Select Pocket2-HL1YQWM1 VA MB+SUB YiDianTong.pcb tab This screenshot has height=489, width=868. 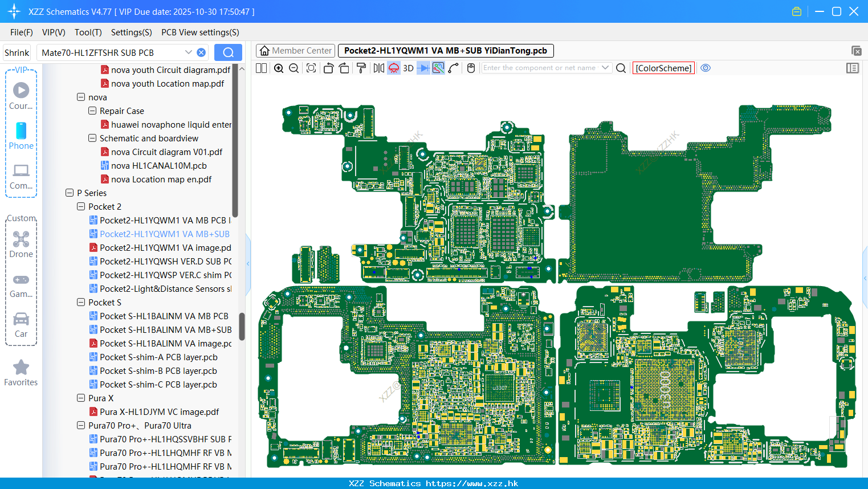[x=446, y=51]
